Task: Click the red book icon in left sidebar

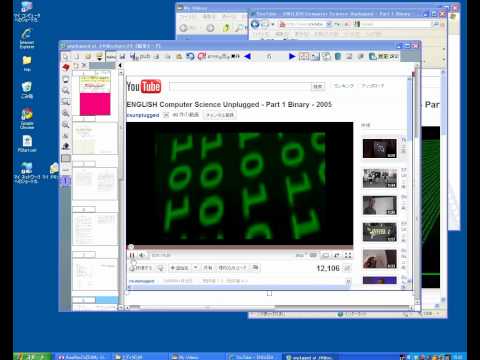Action: tap(66, 67)
